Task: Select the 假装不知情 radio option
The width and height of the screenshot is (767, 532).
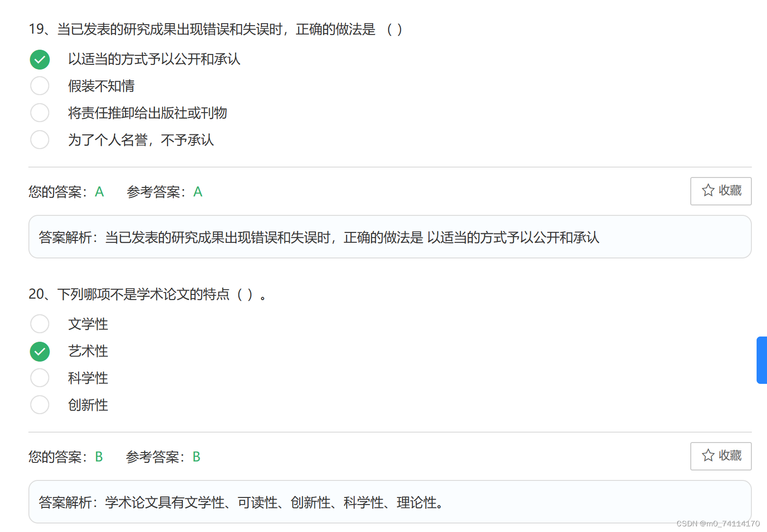Action: [x=40, y=86]
